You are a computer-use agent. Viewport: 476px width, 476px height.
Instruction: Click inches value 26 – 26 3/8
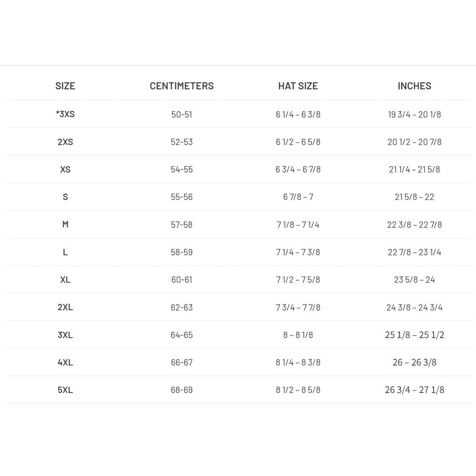tap(414, 363)
